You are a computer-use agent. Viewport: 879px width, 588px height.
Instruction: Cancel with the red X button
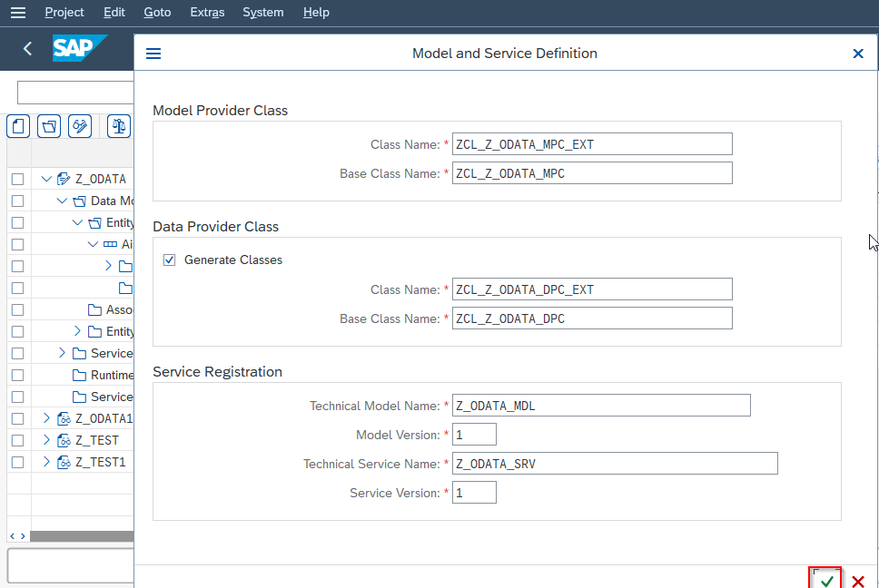pos(857,581)
